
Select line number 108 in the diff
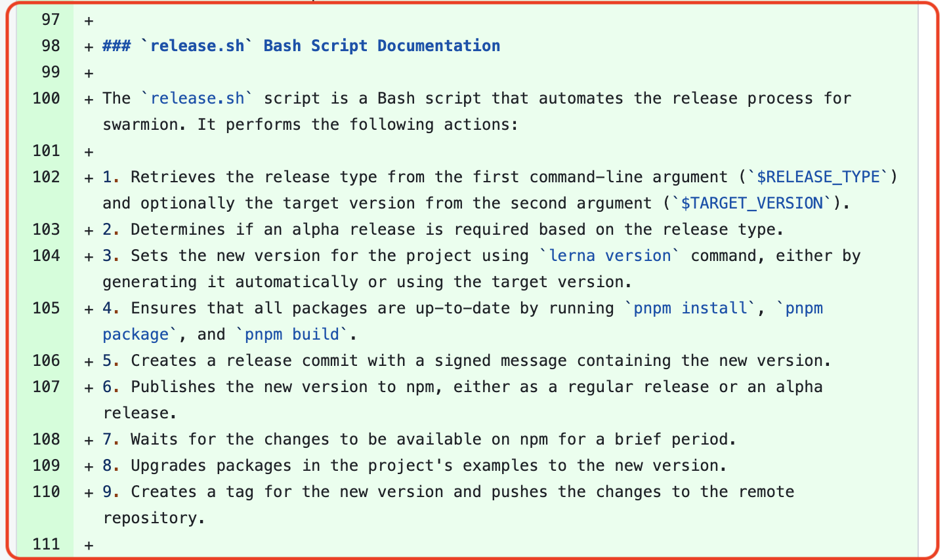(46, 439)
